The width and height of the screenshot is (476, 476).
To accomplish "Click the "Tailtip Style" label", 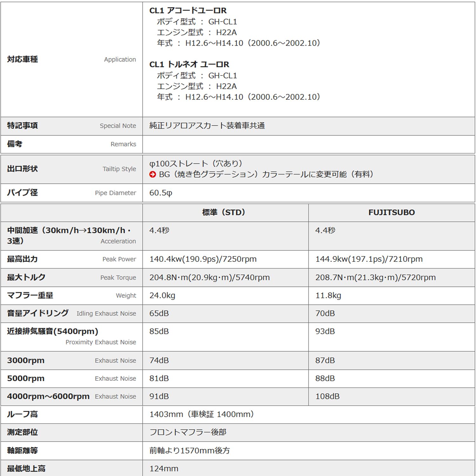I will coord(119,169).
